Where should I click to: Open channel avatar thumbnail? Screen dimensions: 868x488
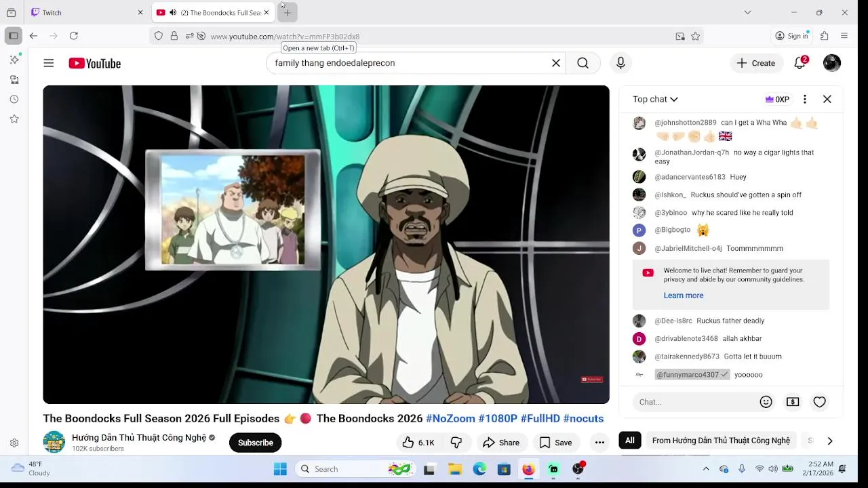(x=54, y=442)
